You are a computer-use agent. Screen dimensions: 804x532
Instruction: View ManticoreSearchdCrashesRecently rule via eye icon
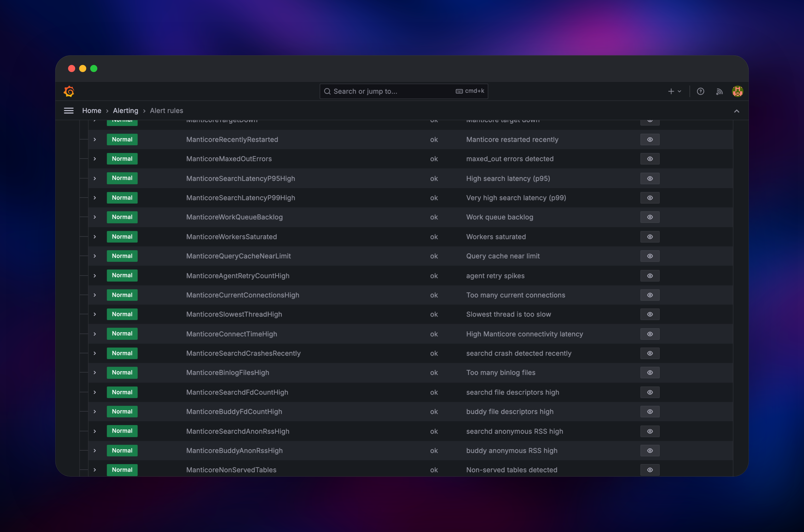[650, 353]
